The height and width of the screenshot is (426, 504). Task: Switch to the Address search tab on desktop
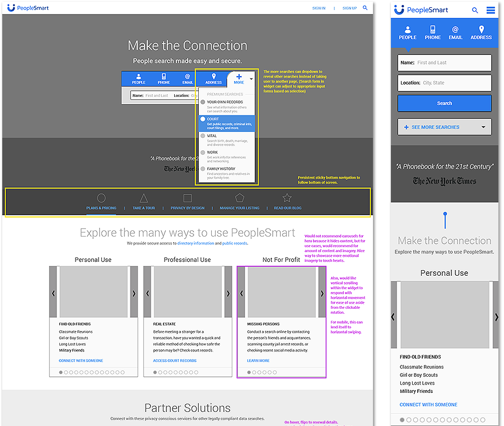tap(213, 79)
